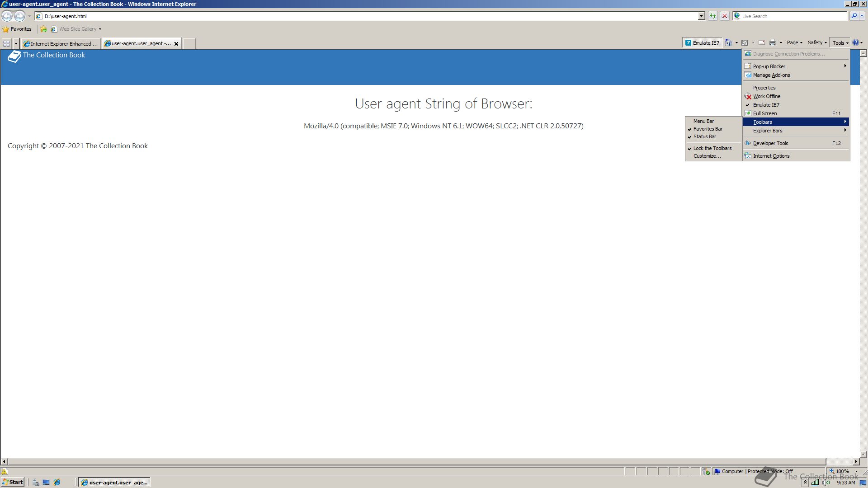Open the Pop-up Blocker submenu

[x=796, y=66]
